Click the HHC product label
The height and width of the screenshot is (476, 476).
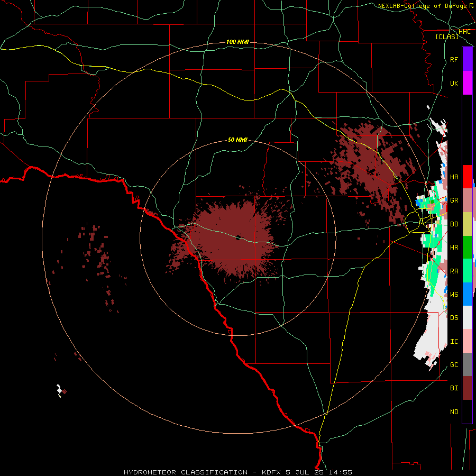[464, 32]
